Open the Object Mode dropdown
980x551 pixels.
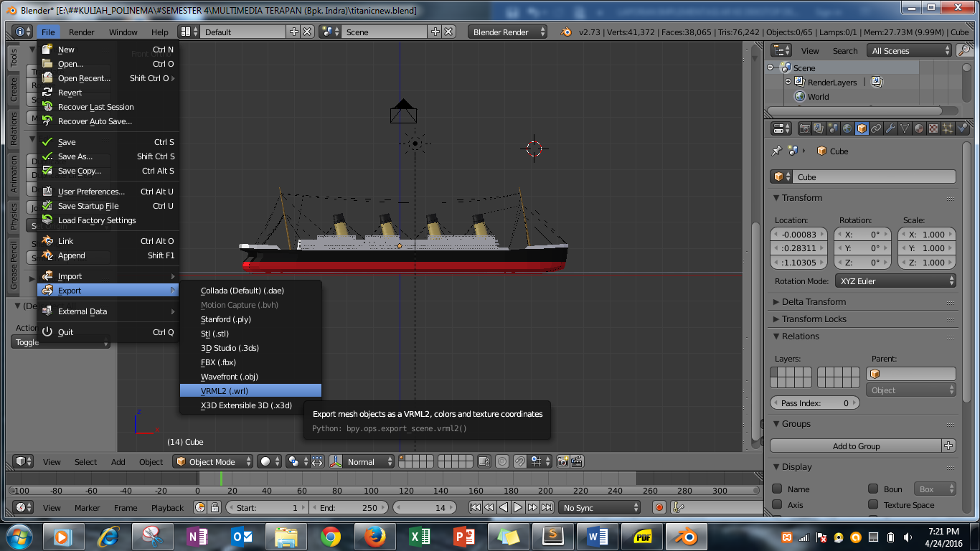click(x=214, y=461)
